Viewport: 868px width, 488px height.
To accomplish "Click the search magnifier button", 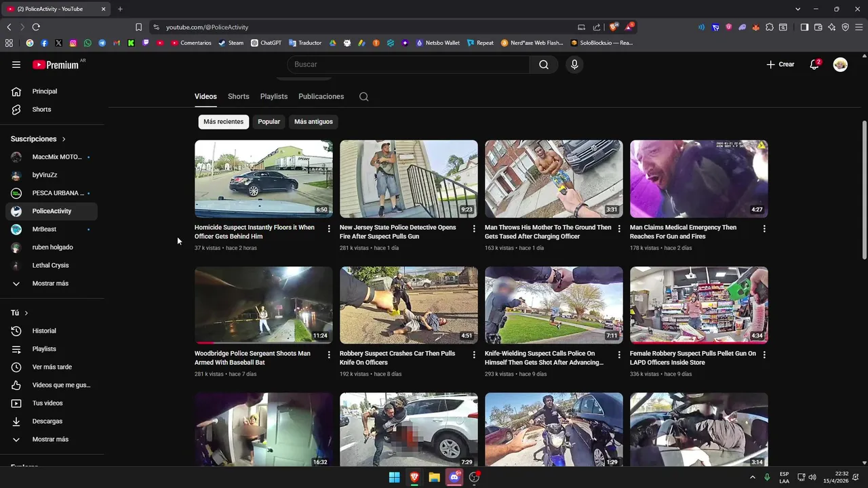I will pyautogui.click(x=544, y=64).
